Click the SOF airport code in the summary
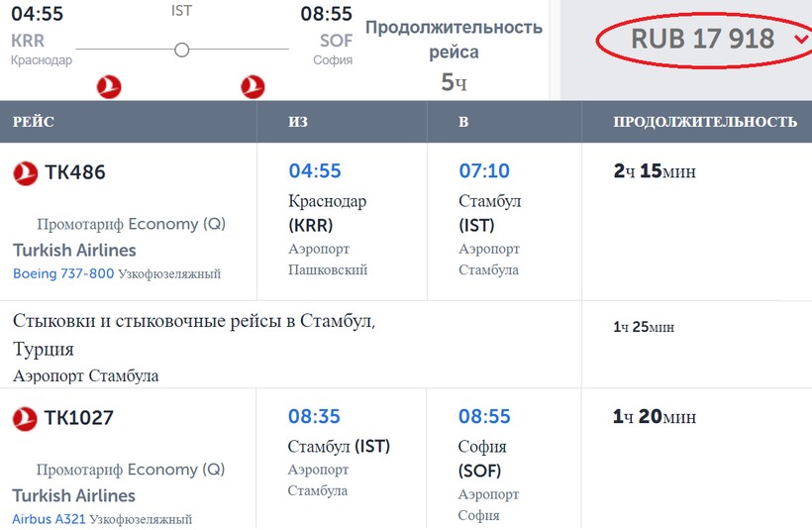Screen dimensions: 812x530 [x=336, y=41]
